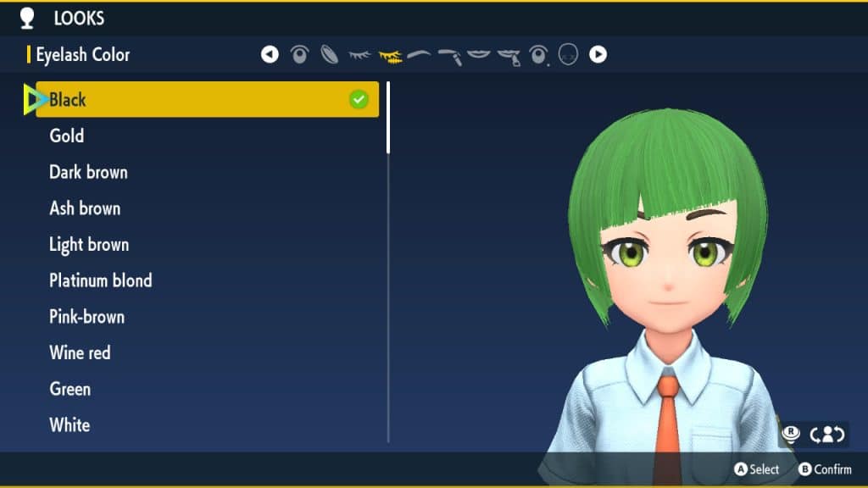Open the lip color category icon
This screenshot has width=868, height=488.
tap(509, 57)
